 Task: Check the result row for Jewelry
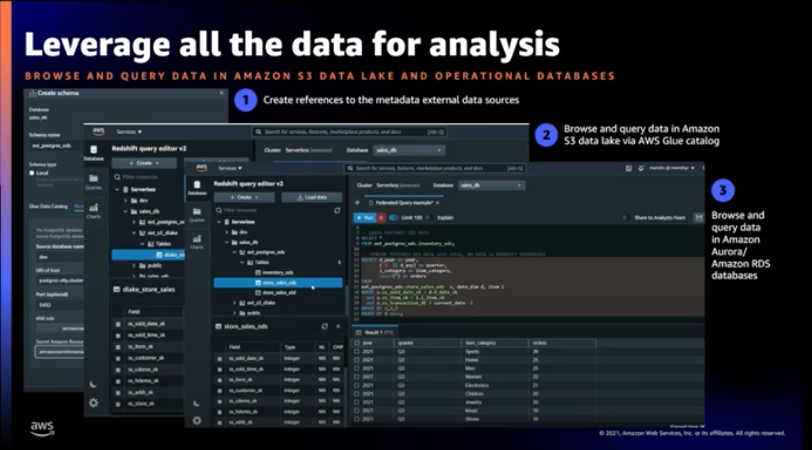[x=356, y=402]
